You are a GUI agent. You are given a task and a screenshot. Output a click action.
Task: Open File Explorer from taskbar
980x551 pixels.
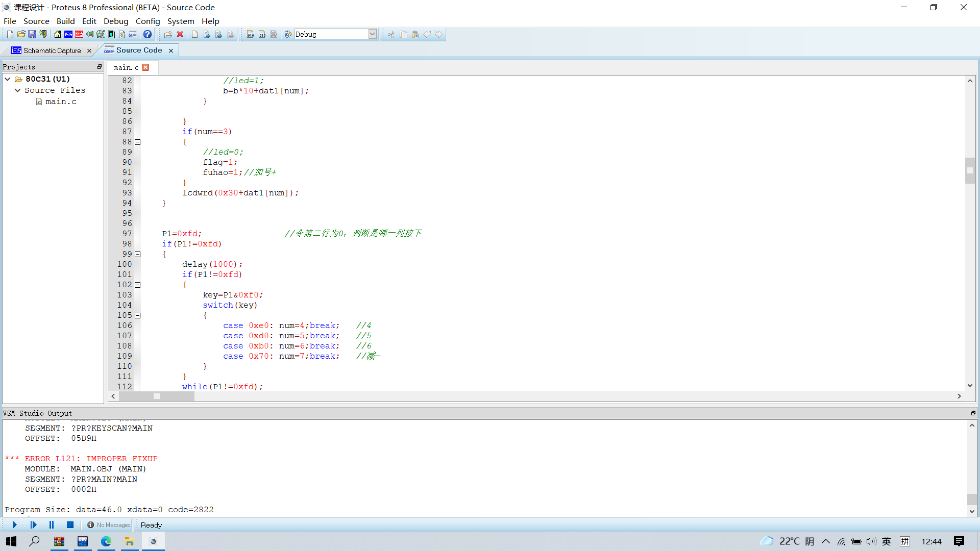pyautogui.click(x=129, y=541)
